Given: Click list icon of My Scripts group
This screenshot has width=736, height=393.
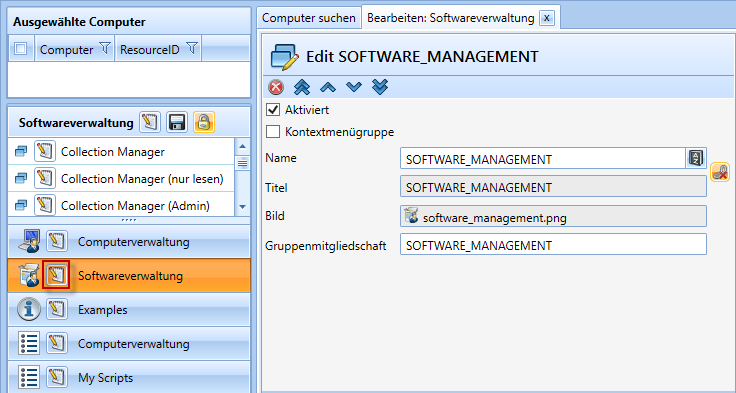Looking at the screenshot, I should point(29,377).
